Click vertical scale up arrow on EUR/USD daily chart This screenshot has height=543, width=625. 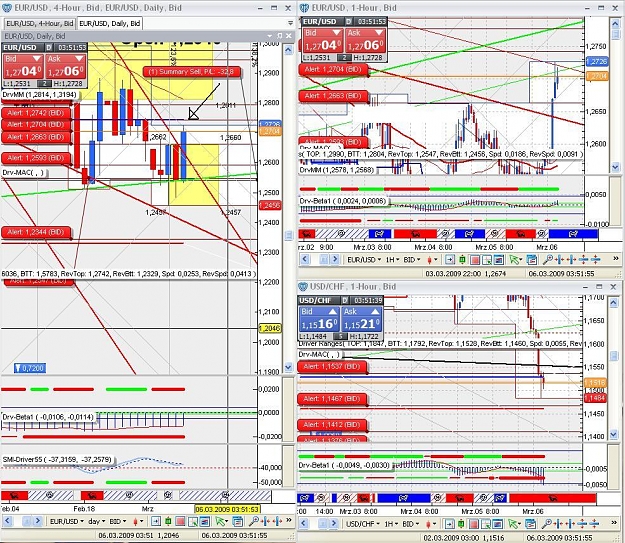pos(289,49)
